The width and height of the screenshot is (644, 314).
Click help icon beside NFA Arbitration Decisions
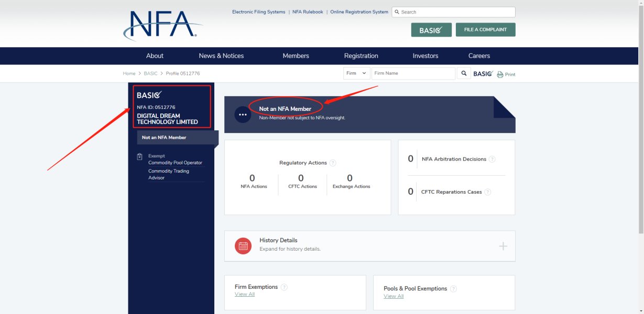pos(492,159)
